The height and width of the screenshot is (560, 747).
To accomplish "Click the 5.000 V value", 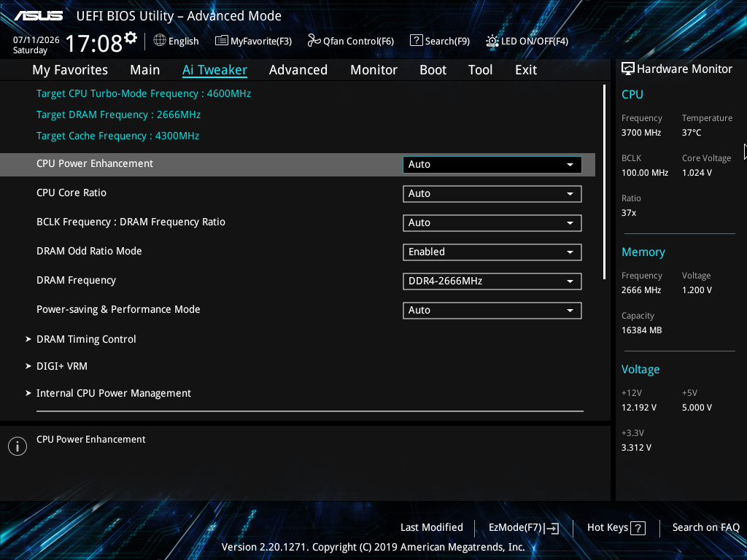I will coord(697,408).
